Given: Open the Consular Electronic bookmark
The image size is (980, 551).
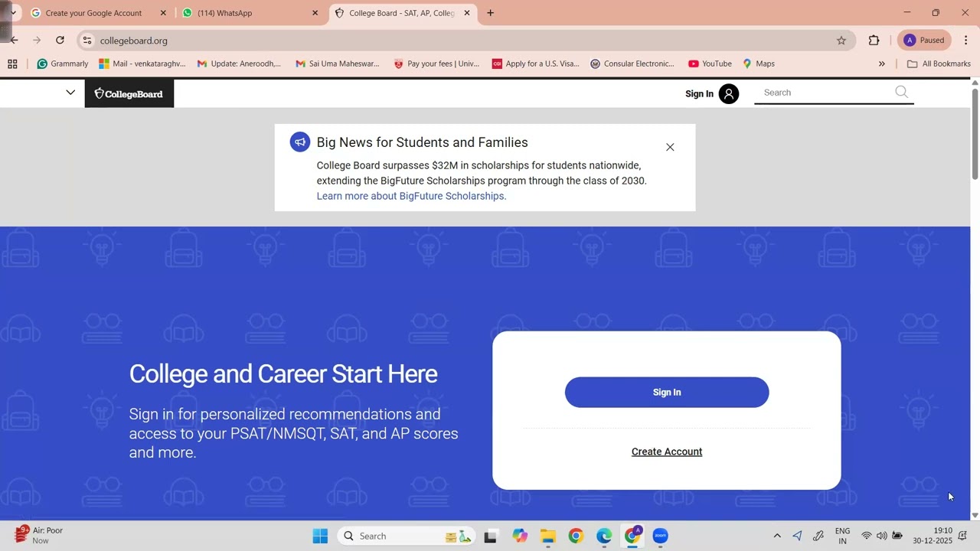Looking at the screenshot, I should coord(632,64).
